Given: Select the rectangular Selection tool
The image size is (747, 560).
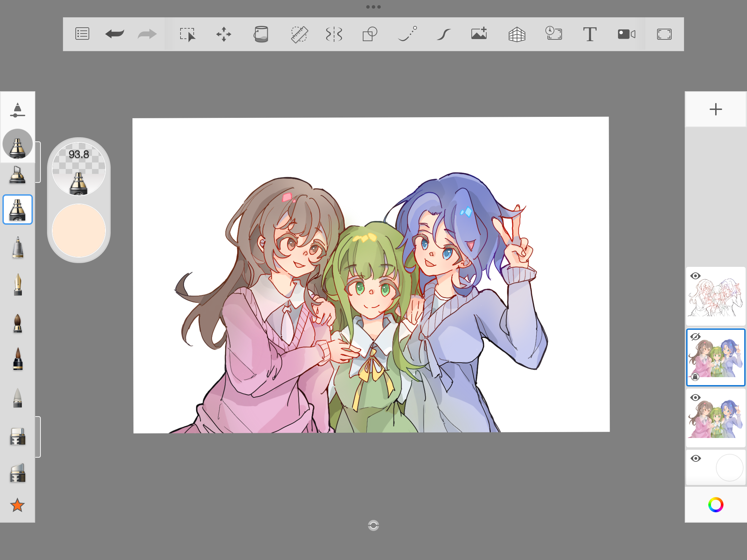Looking at the screenshot, I should pos(188,34).
